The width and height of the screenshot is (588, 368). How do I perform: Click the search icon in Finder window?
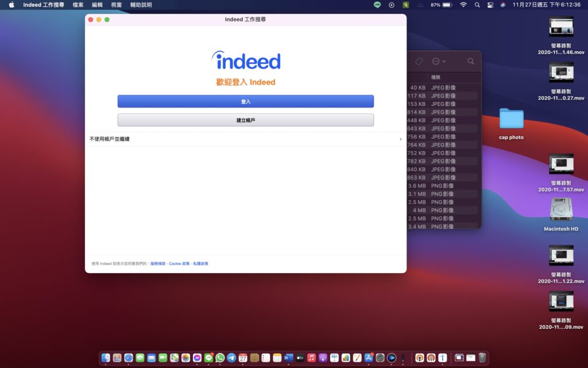coord(471,61)
